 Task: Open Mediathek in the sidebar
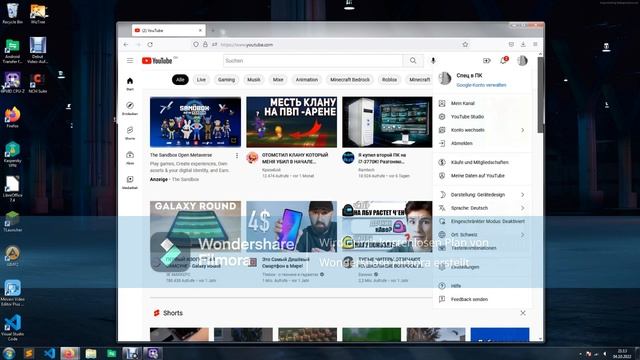coord(130,182)
